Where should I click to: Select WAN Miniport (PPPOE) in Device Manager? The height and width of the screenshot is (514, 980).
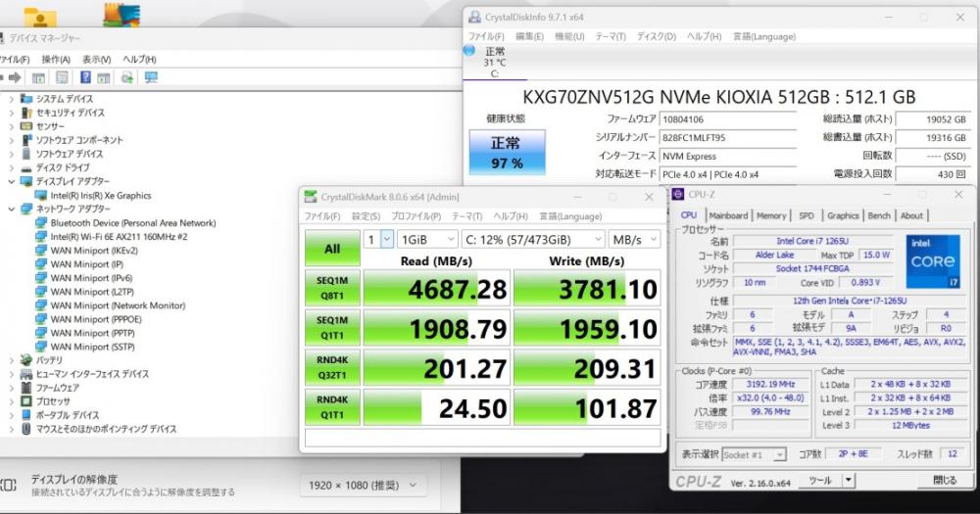coord(96,319)
